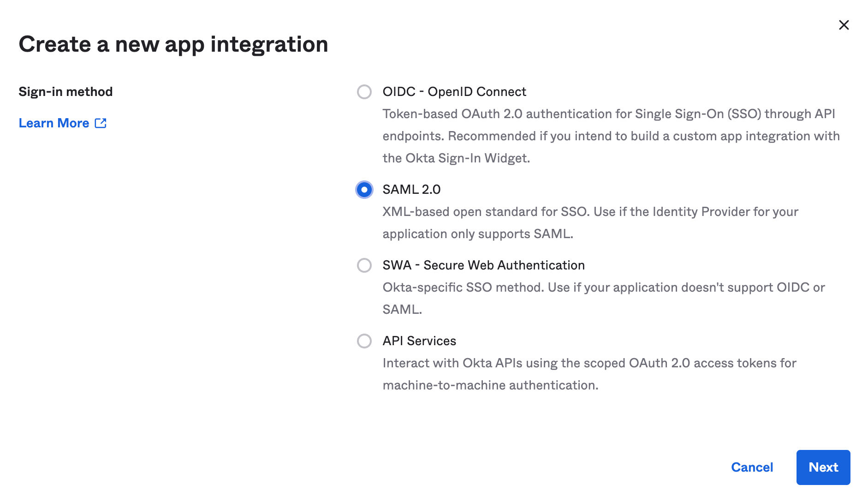Pick the API Services sign-in method

[x=364, y=341]
